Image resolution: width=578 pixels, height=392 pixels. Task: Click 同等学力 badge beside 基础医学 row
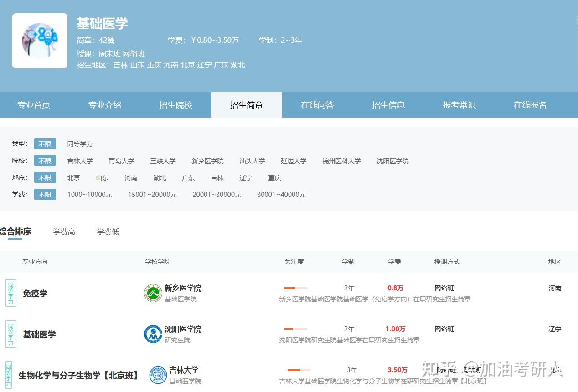coord(11,334)
